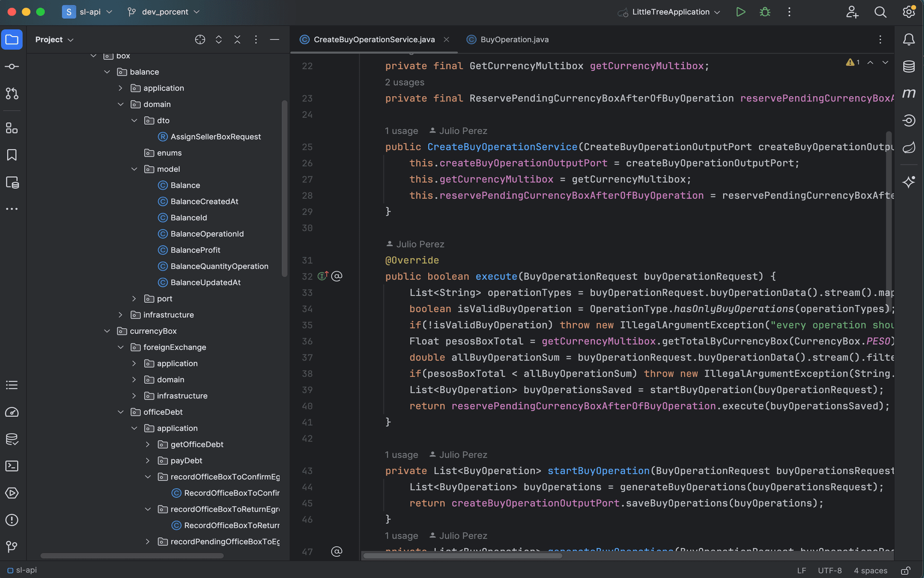Hide the Project tool window
This screenshot has height=578, width=924.
(x=274, y=39)
